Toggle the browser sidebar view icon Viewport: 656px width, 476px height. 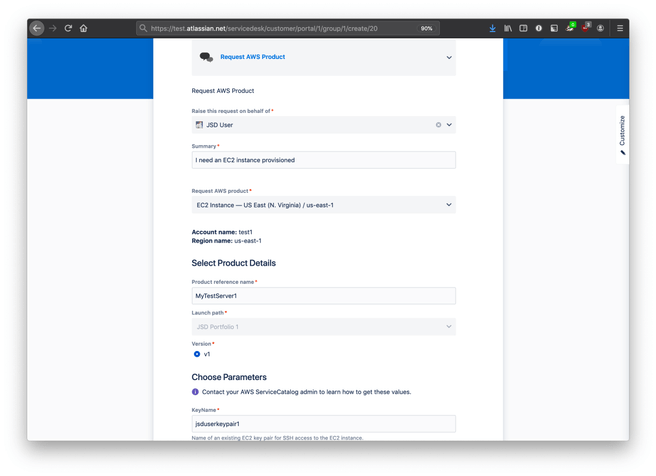pos(523,28)
